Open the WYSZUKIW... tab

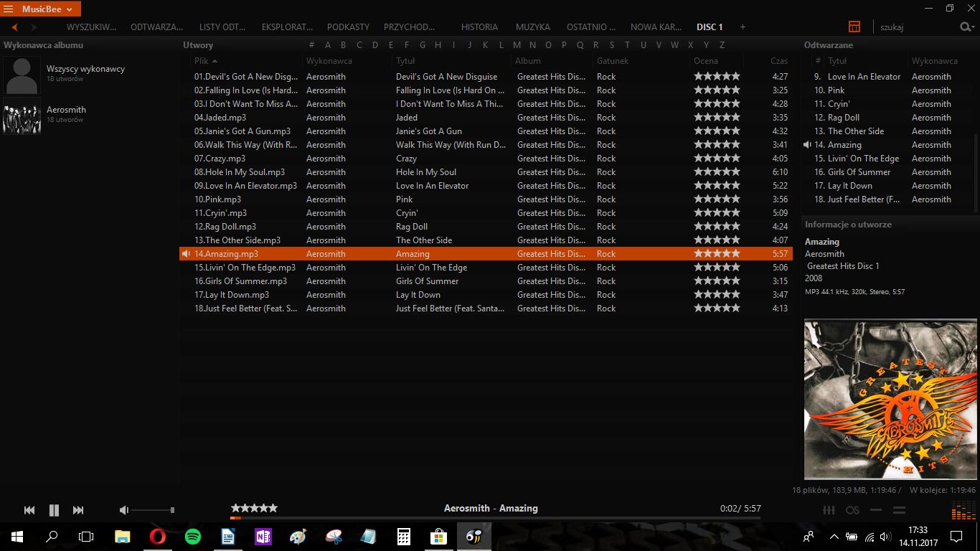click(x=91, y=27)
